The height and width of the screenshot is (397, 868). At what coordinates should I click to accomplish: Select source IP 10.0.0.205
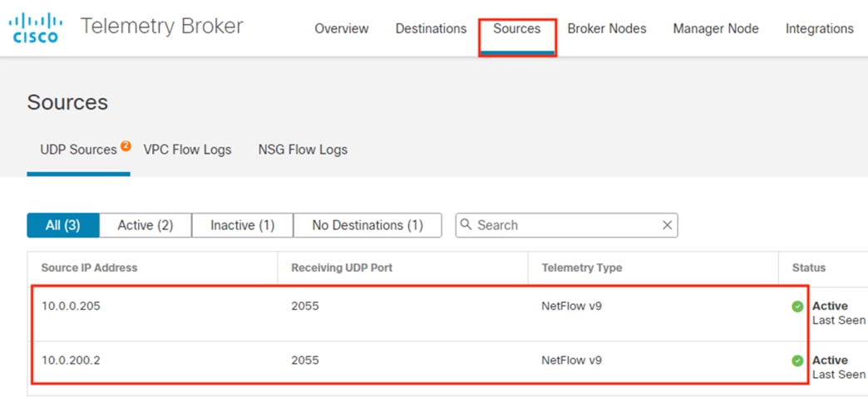pos(71,306)
